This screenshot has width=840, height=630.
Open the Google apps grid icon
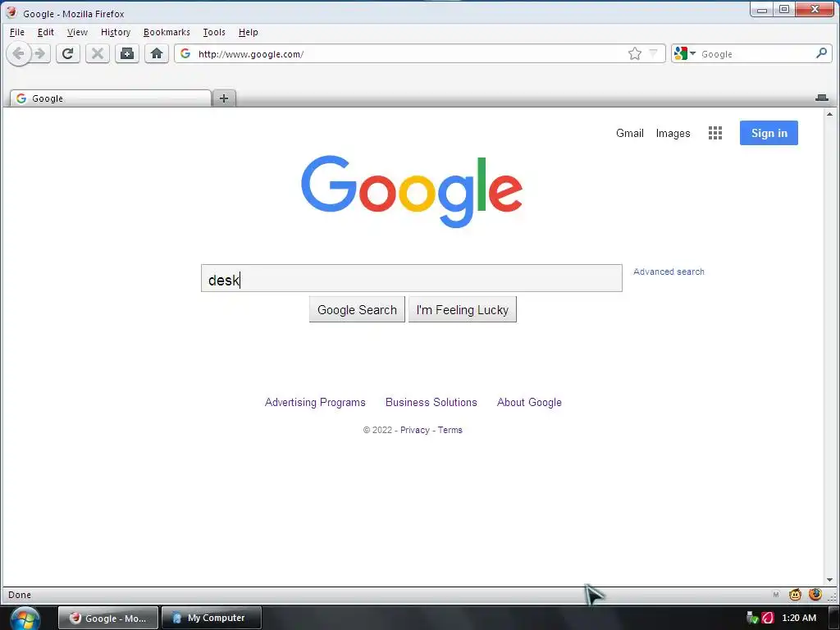(715, 133)
